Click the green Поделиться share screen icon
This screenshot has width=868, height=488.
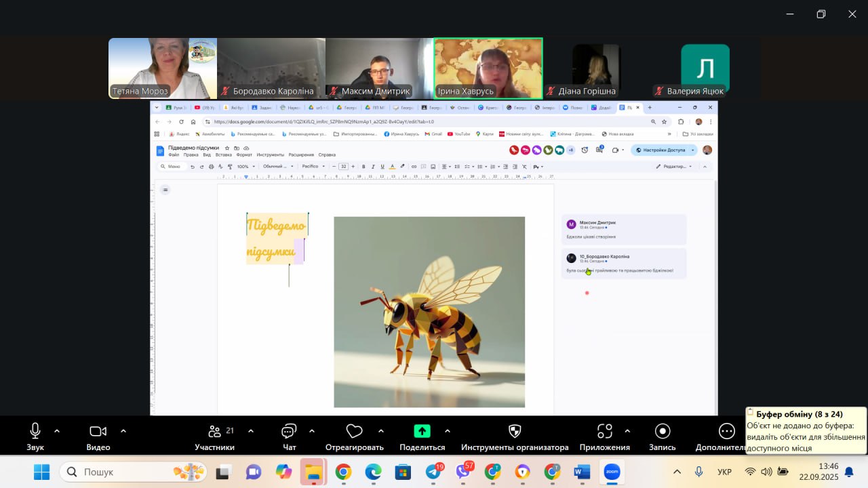pyautogui.click(x=422, y=432)
